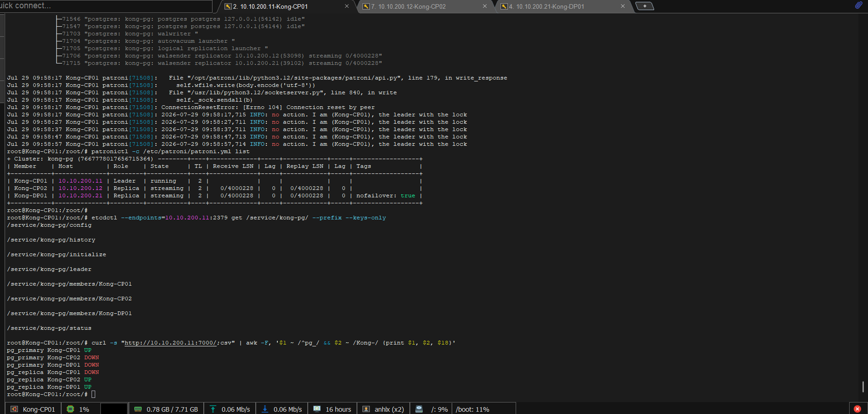
Task: Click the 'Kong-CP01' hostname in status bar
Action: [39, 409]
